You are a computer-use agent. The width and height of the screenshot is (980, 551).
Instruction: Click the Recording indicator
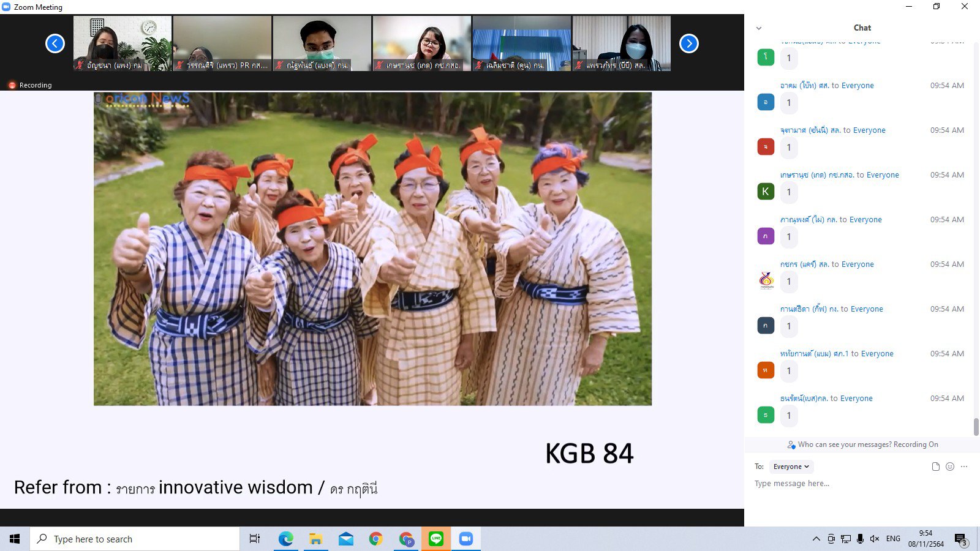tap(31, 85)
